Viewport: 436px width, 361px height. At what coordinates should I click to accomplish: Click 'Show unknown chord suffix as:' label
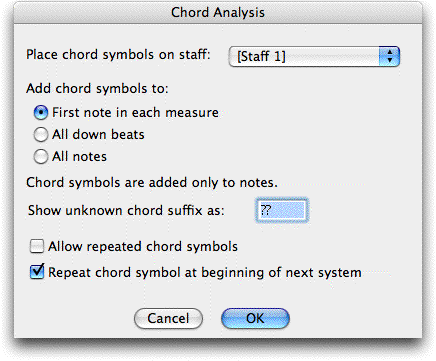(x=126, y=211)
